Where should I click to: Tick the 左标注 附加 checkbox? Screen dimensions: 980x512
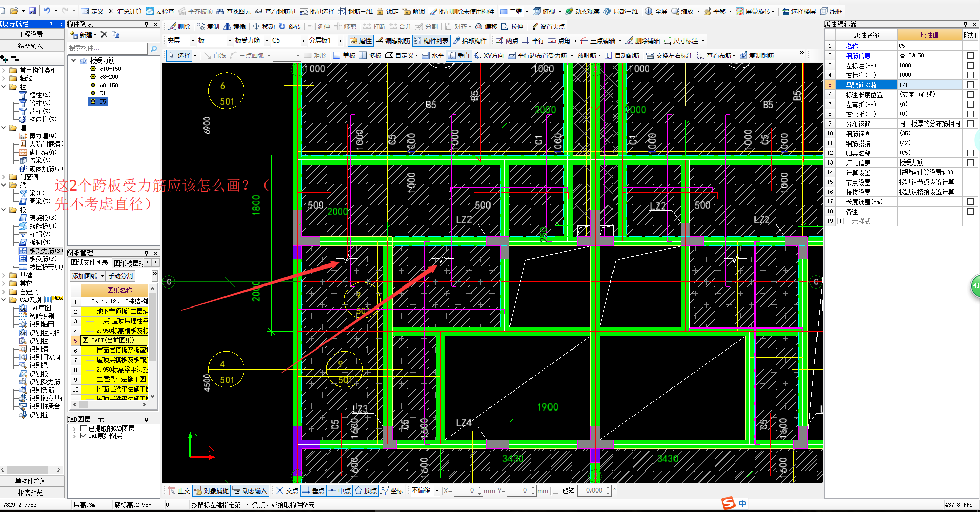coord(970,65)
